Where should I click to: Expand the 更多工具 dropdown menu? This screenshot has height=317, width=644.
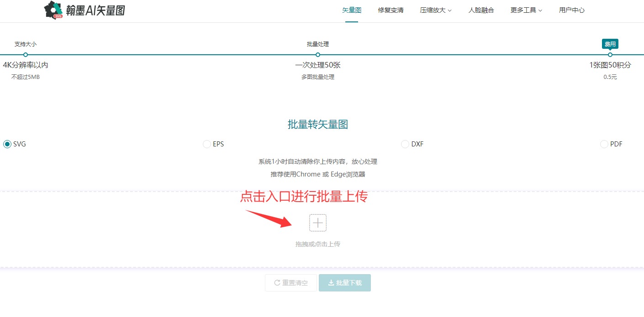(526, 10)
